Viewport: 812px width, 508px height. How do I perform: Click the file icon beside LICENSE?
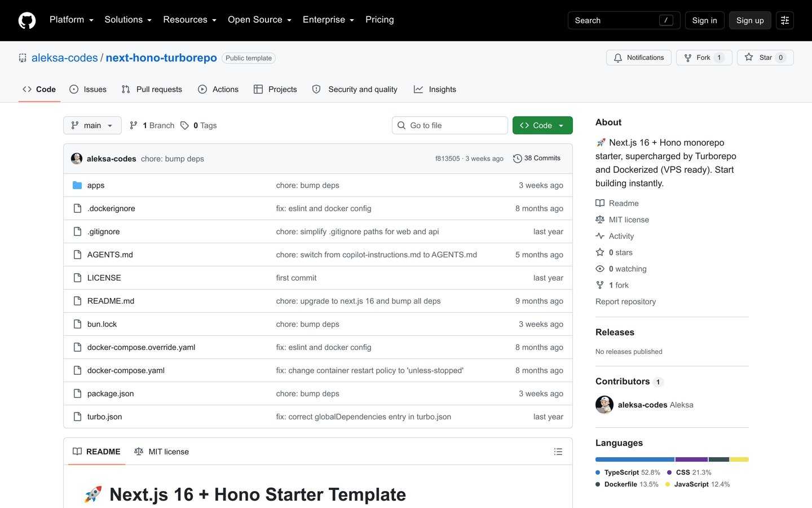(77, 278)
